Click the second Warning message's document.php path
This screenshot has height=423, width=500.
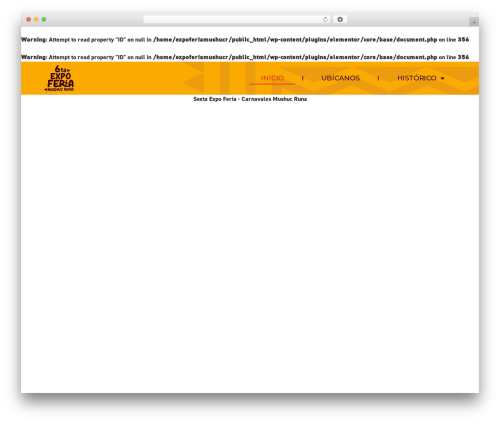pos(295,57)
